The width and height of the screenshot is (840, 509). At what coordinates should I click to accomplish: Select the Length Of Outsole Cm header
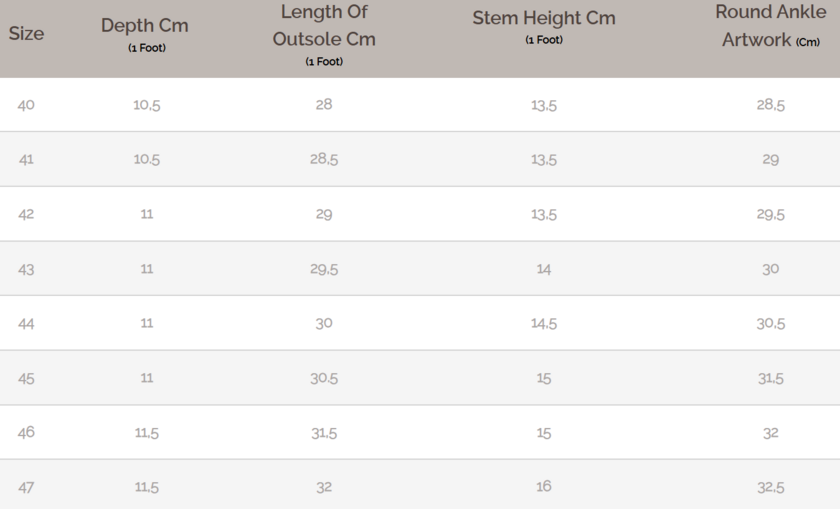[x=324, y=27]
